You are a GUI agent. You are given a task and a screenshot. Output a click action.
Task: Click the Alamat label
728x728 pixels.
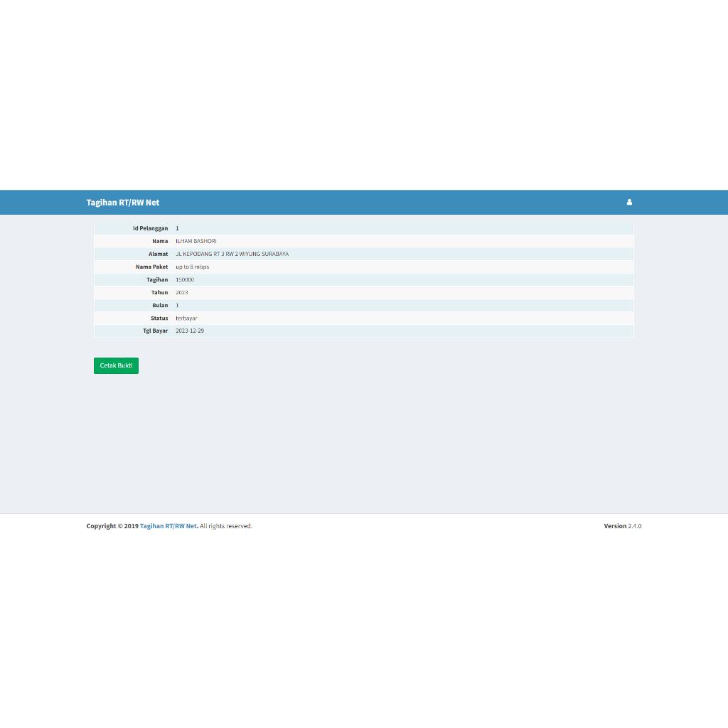(159, 254)
